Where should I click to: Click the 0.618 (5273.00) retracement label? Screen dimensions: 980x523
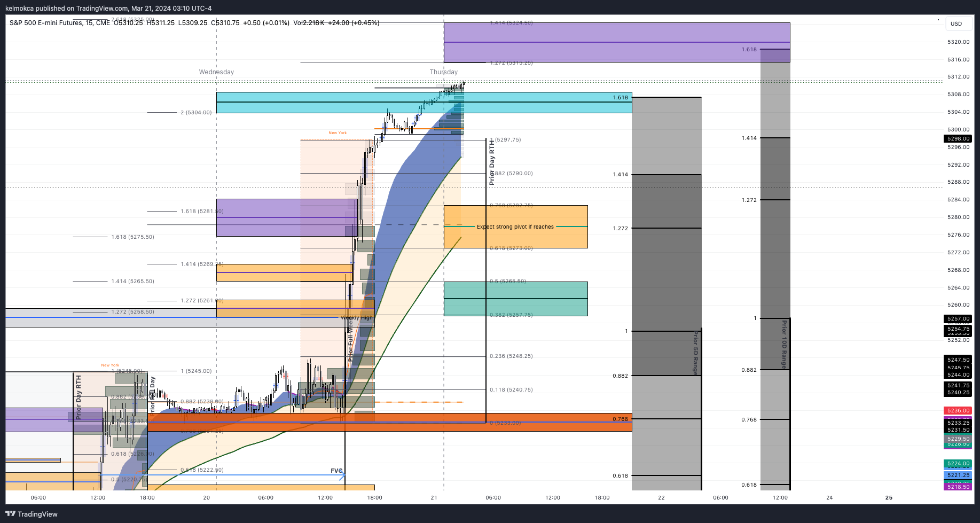click(511, 248)
